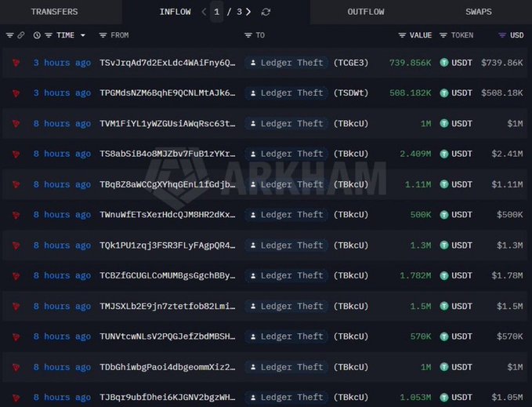
Task: Click USDT token icon in 2.409M row
Action: tap(444, 154)
